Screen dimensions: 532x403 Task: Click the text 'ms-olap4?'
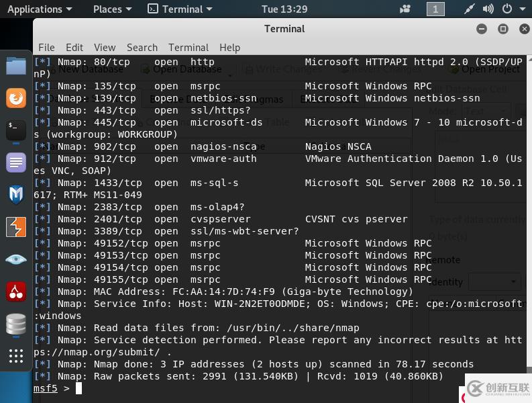(217, 207)
